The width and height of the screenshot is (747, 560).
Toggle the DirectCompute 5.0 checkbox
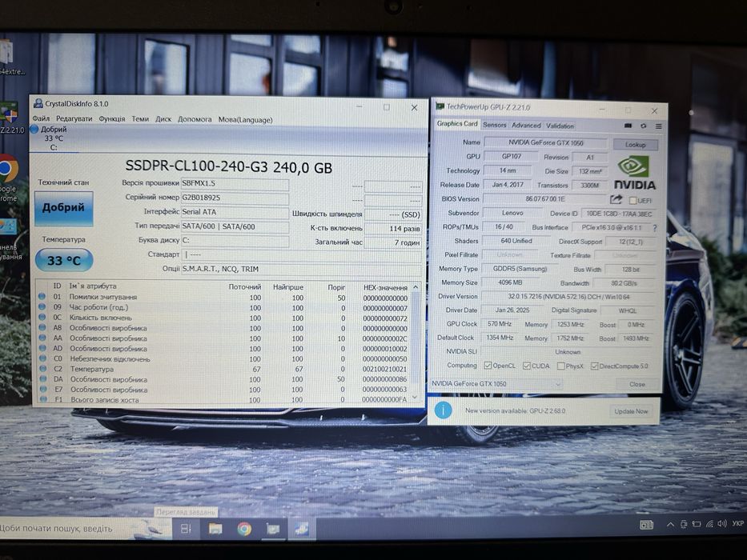[595, 366]
